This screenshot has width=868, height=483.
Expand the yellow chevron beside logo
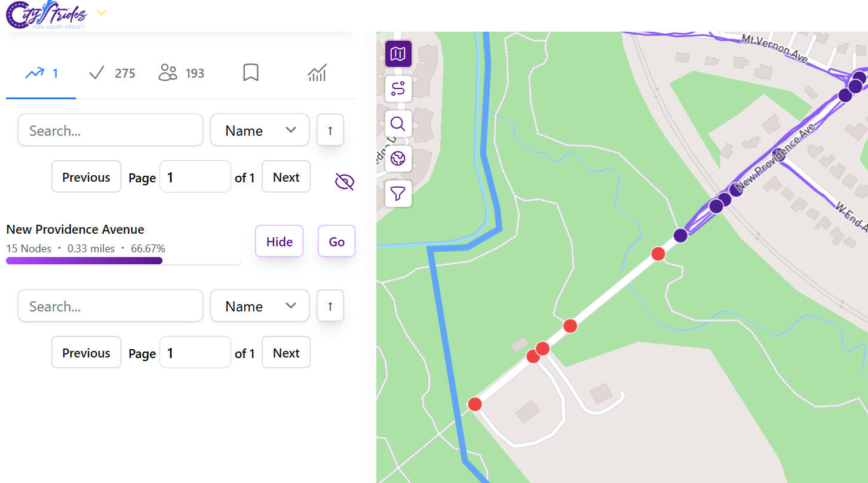click(x=102, y=13)
